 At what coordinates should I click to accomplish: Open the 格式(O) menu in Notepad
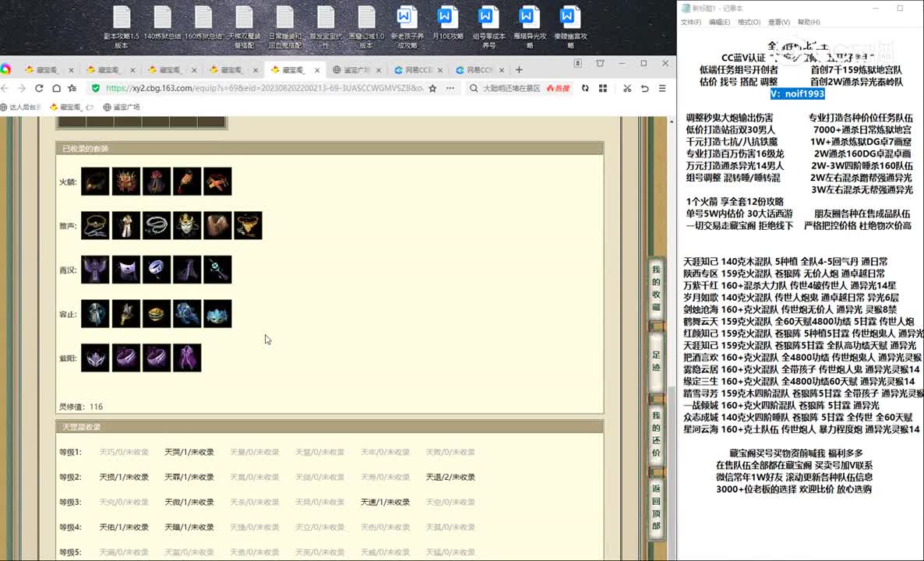tap(749, 22)
